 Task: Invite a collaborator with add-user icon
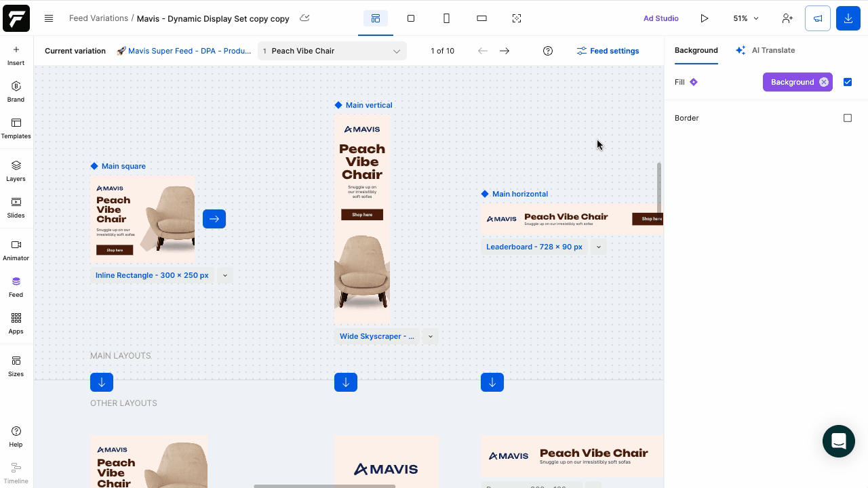[x=787, y=18]
